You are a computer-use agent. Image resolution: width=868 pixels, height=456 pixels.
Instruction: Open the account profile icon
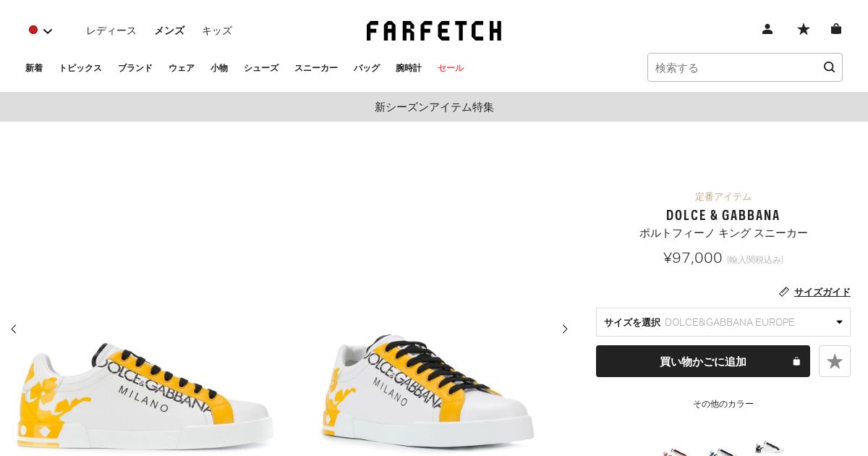[767, 29]
